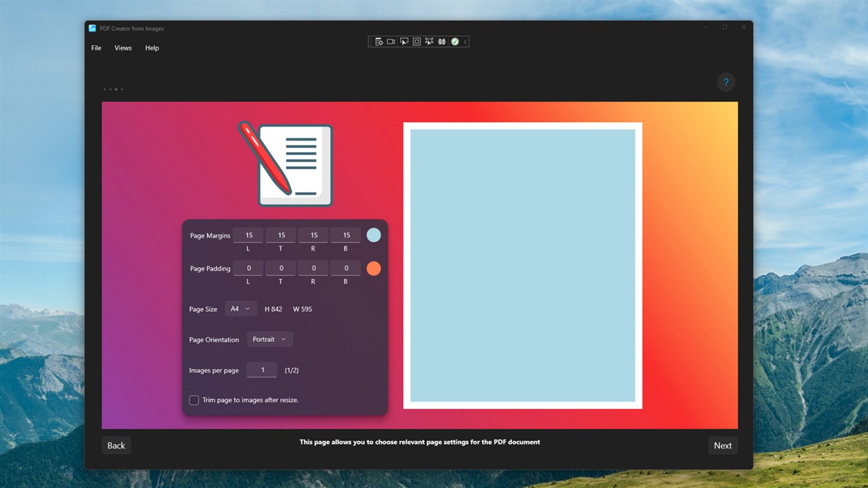Click the Back button
This screenshot has height=488, width=868.
click(x=116, y=445)
